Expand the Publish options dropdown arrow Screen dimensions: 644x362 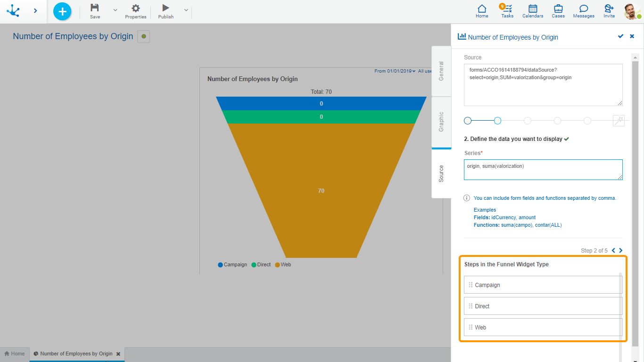click(186, 10)
